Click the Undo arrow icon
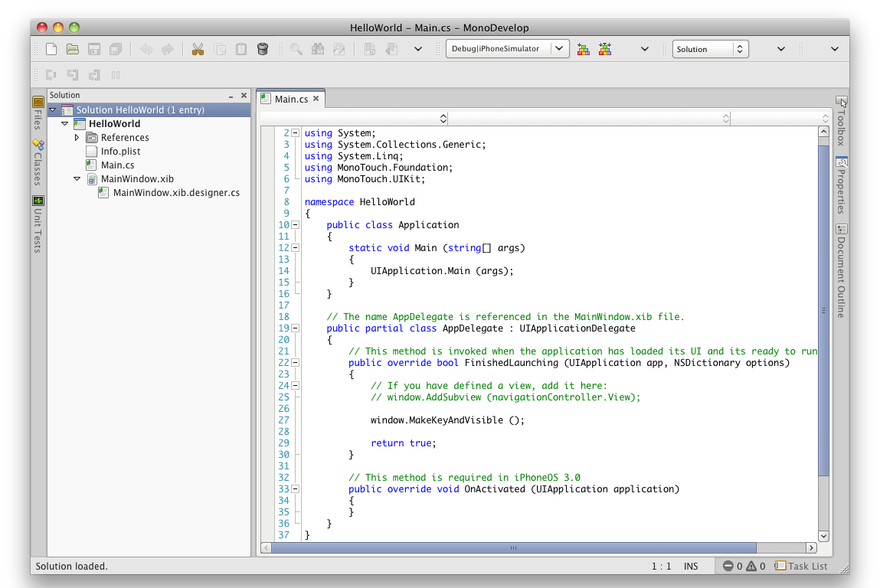Viewport: 880px width, 588px height. pos(146,49)
